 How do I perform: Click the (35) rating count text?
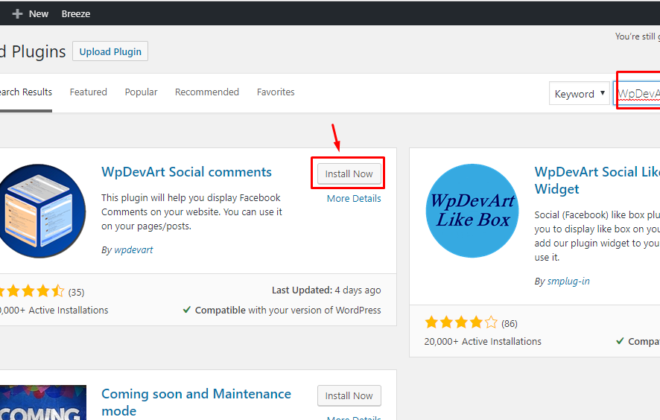[x=76, y=292]
